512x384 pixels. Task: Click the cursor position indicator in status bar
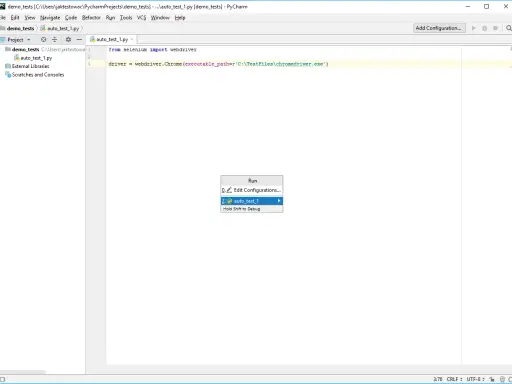pos(438,379)
